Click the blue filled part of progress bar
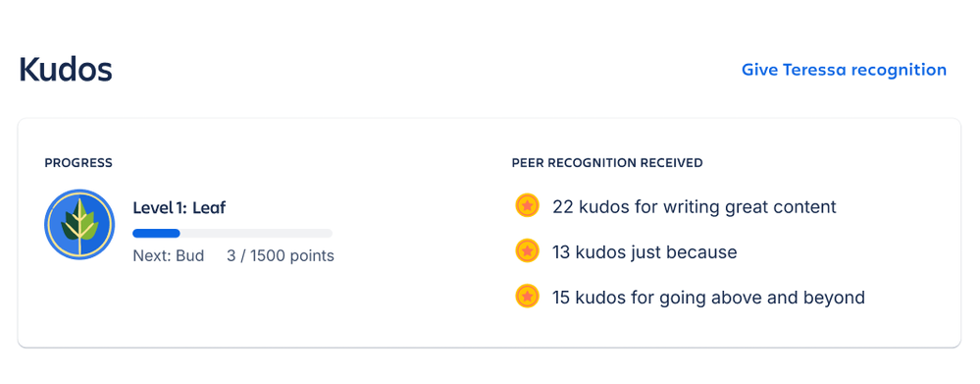Screen dimensions: 980x384 coord(156,234)
